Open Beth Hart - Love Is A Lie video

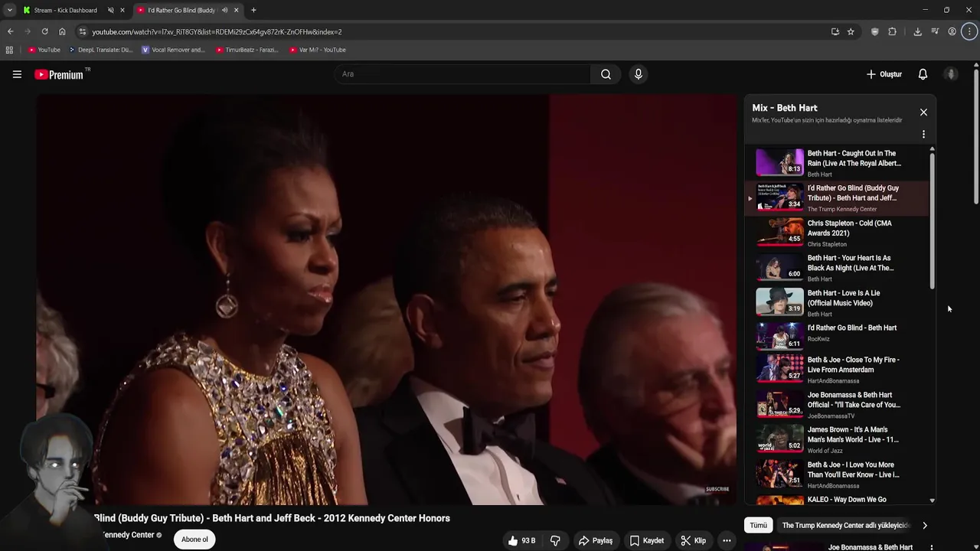point(838,302)
